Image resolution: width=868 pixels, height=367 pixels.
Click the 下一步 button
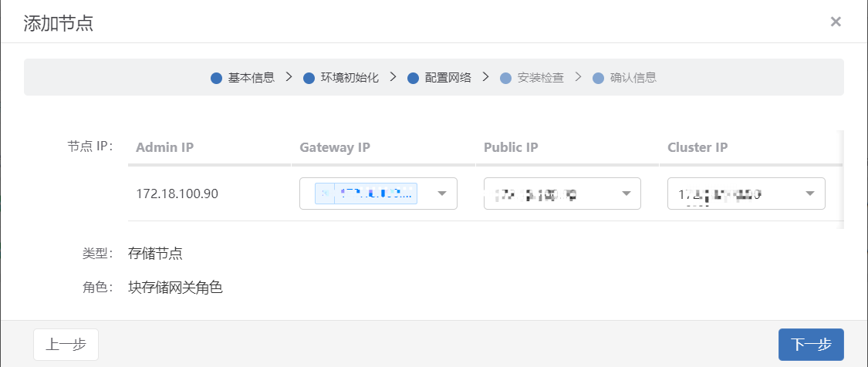click(x=811, y=345)
